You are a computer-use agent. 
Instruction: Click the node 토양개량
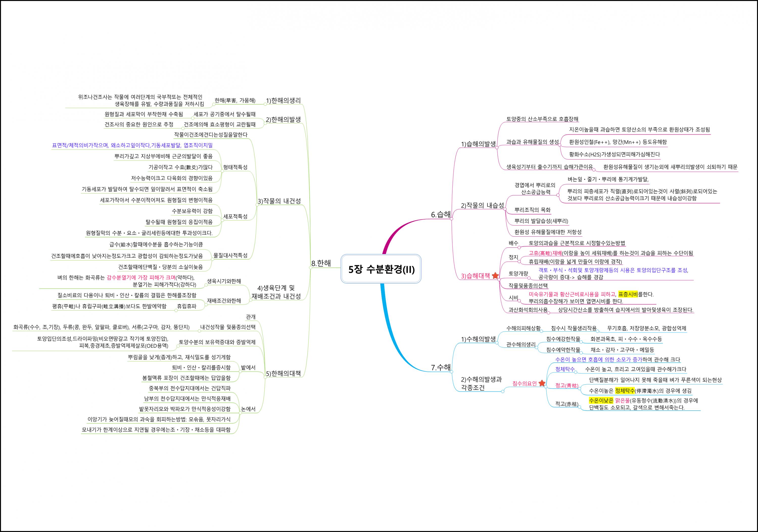point(518,273)
